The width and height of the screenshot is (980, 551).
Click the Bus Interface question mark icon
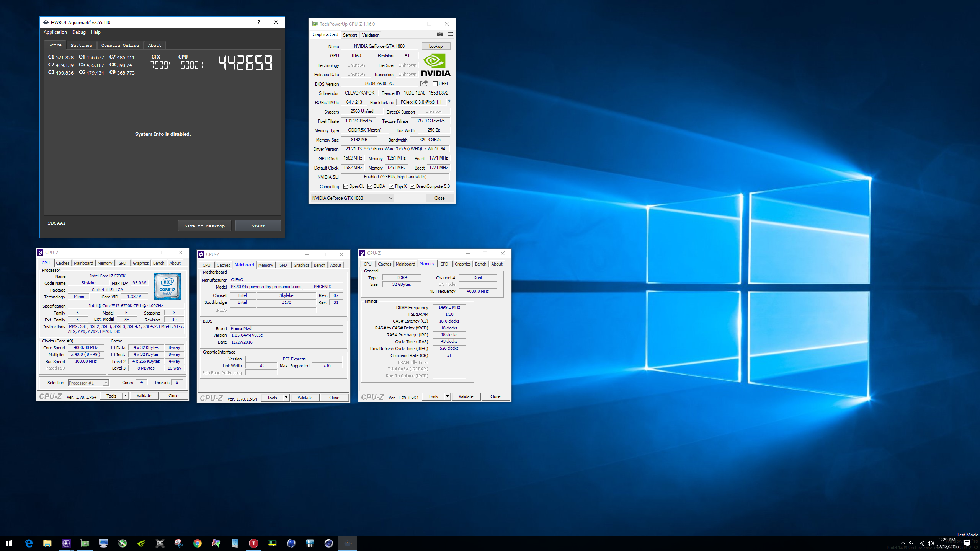point(449,102)
